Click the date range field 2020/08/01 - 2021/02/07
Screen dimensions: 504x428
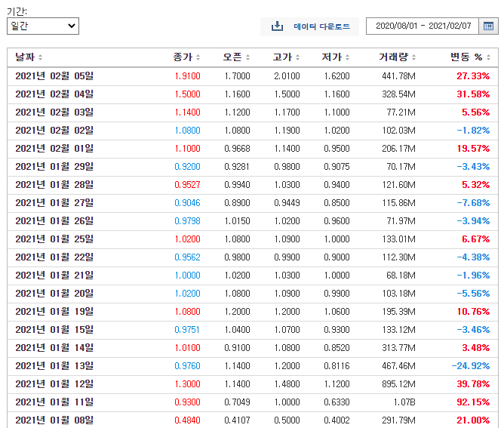[423, 26]
